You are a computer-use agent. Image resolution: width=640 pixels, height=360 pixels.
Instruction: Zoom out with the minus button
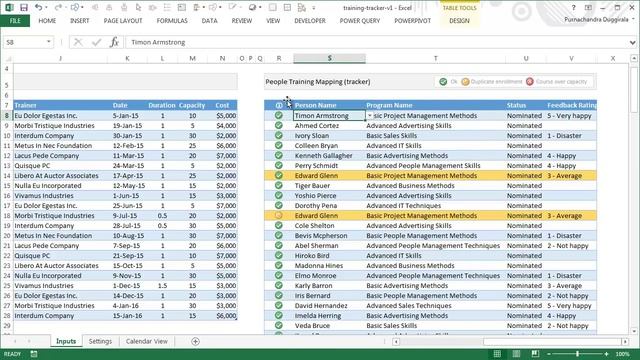549,354
